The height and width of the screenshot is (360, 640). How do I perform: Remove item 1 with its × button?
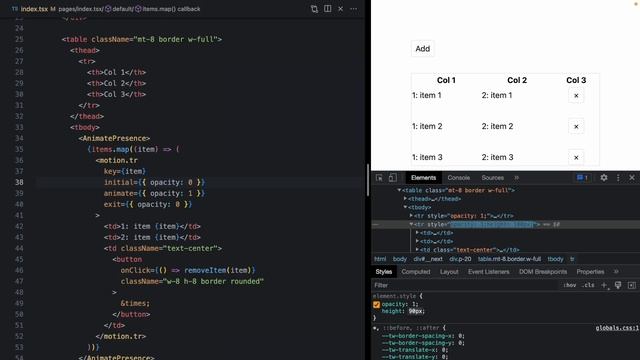[x=576, y=96]
